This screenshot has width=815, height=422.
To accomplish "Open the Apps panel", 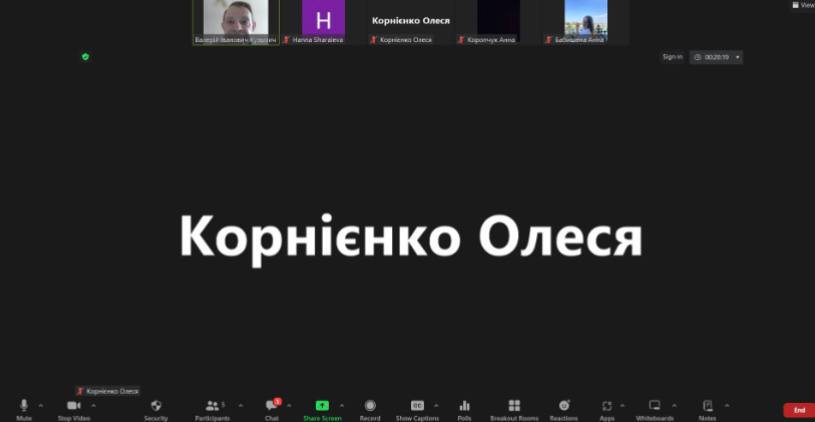I will [x=607, y=410].
